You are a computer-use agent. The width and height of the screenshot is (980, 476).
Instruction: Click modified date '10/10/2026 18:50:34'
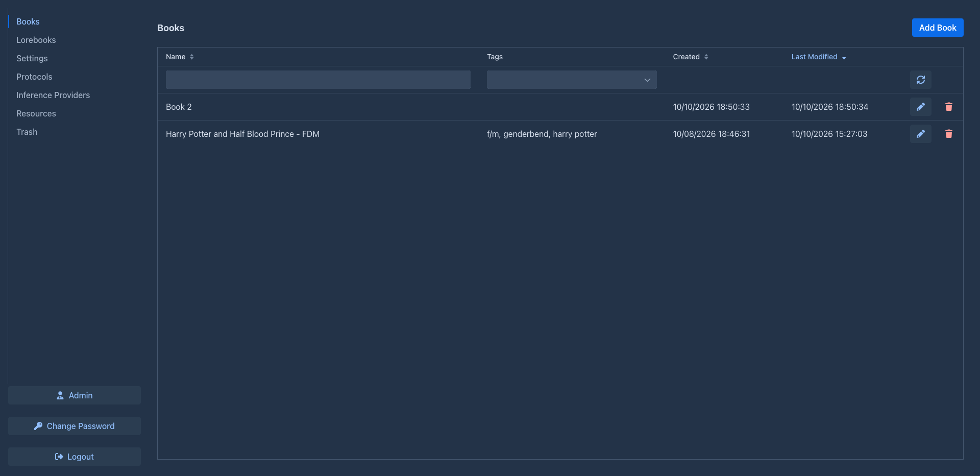pos(830,107)
